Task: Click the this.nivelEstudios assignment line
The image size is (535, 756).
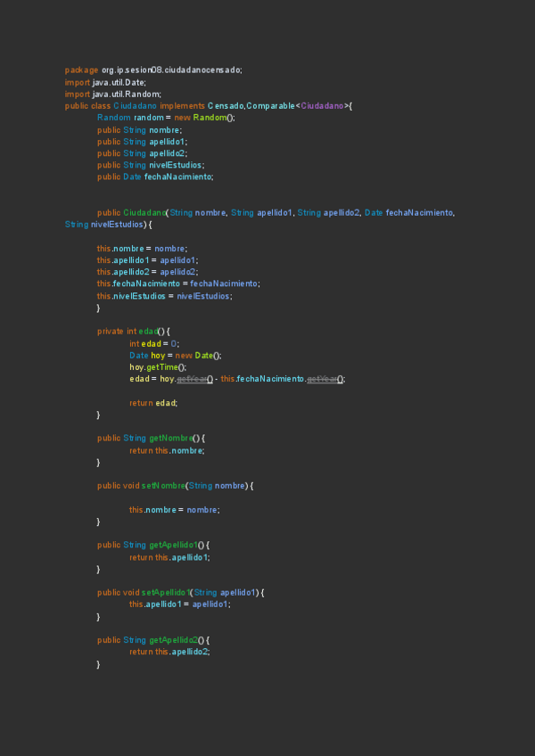Action: pyautogui.click(x=164, y=295)
